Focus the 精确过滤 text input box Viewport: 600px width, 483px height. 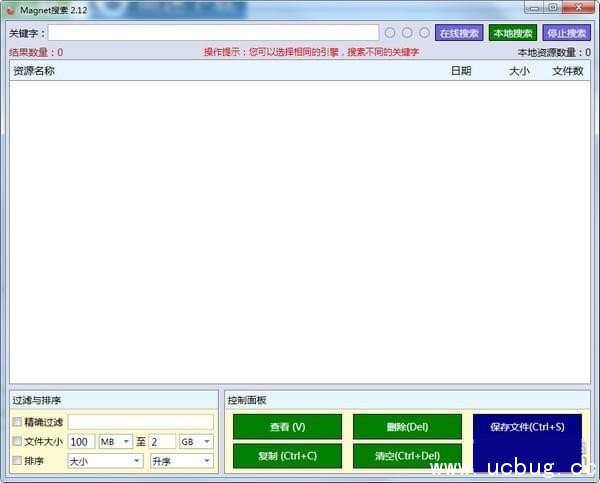[140, 422]
